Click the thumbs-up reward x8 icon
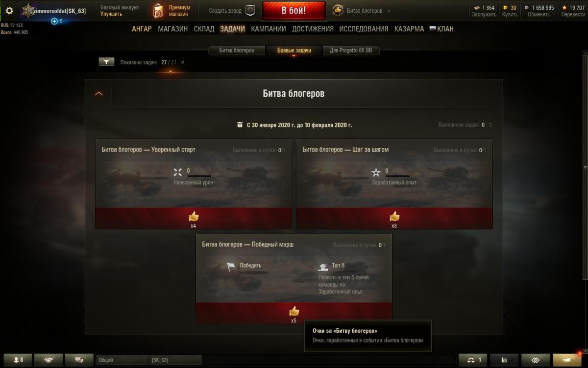The width and height of the screenshot is (588, 368). pos(394,216)
